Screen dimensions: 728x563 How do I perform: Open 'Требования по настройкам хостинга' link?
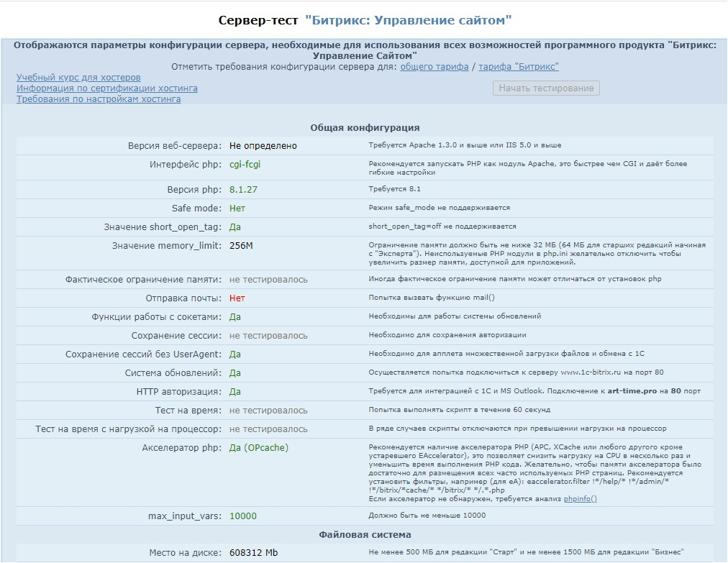[99, 99]
